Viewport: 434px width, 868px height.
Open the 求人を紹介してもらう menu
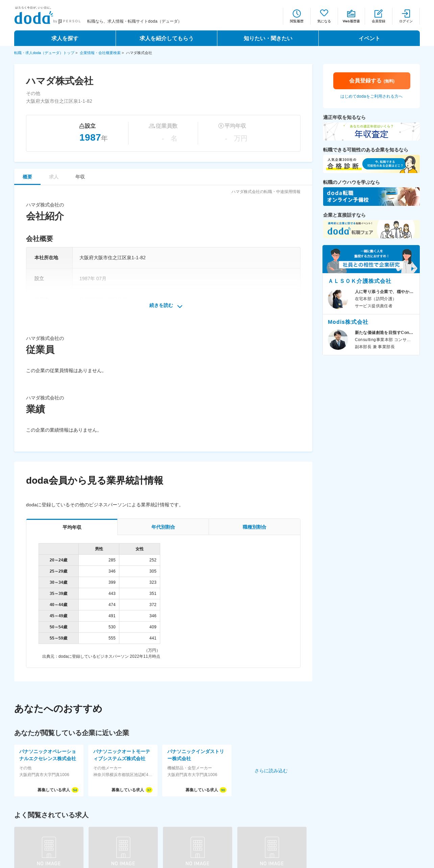(166, 38)
